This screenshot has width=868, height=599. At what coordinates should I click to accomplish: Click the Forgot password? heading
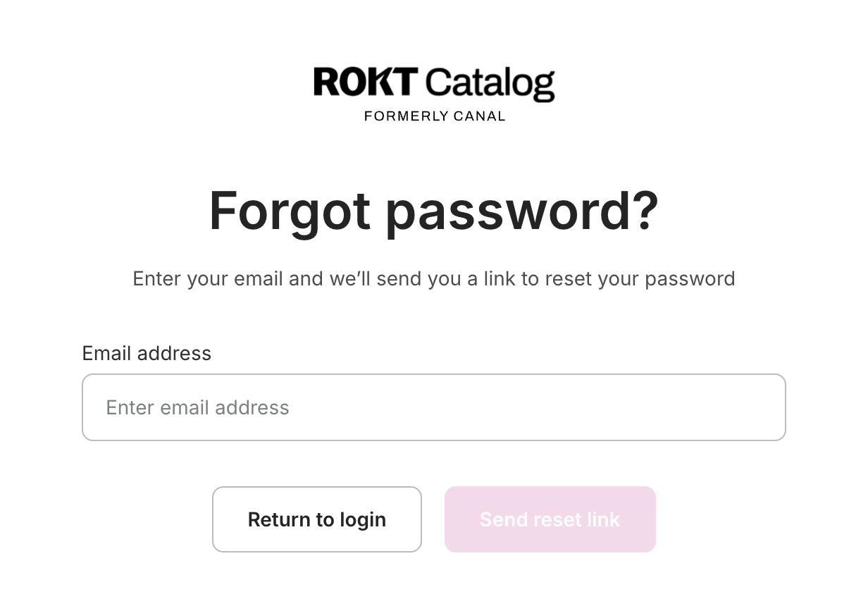coord(434,211)
